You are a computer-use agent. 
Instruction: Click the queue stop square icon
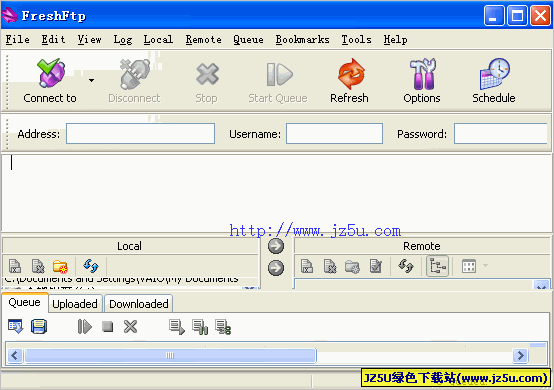pos(108,326)
